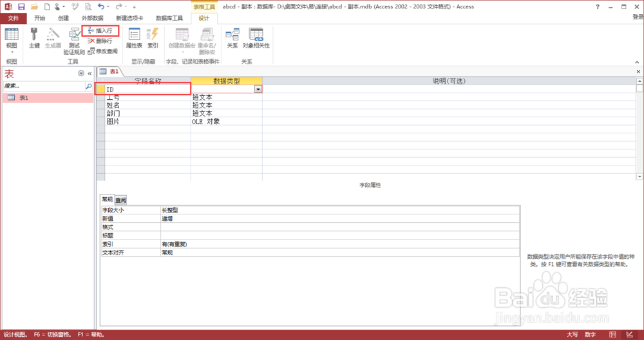Viewport: 644px width, 340px height.
Task: Open the ID data type dropdown arrow
Action: tap(258, 89)
